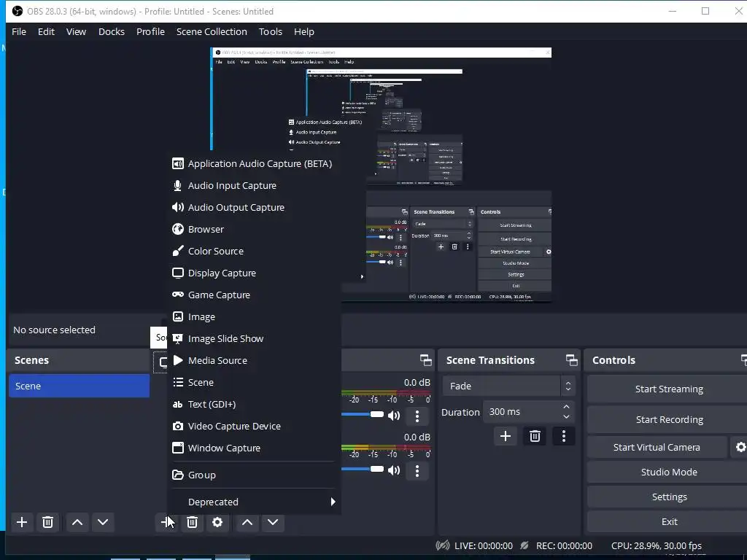Remove the transition with trash icon
747x560 pixels.
535,436
